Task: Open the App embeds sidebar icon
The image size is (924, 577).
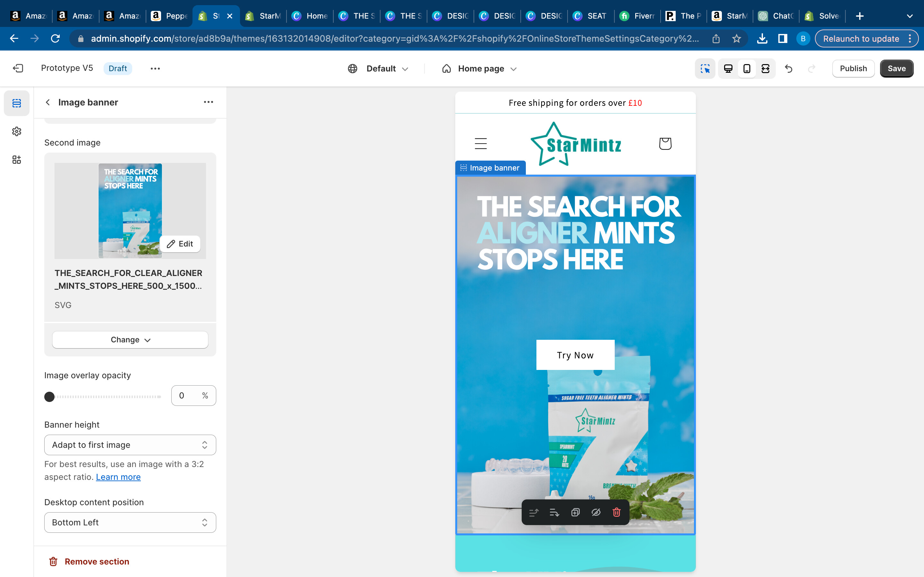Action: (16, 160)
